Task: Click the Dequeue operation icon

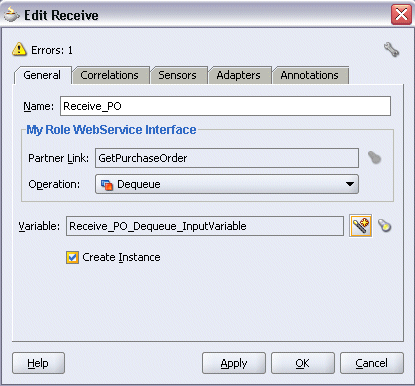Action: coord(107,184)
